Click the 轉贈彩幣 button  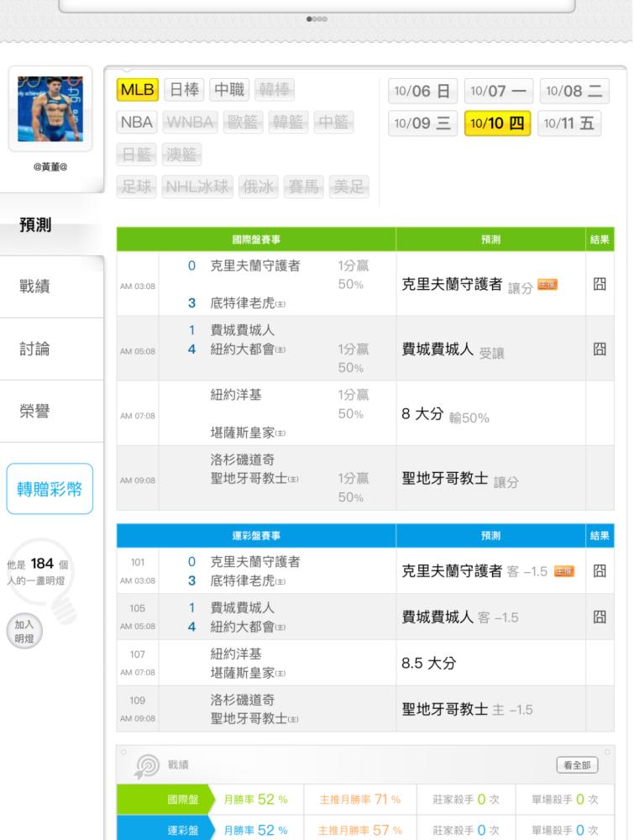coord(50,489)
